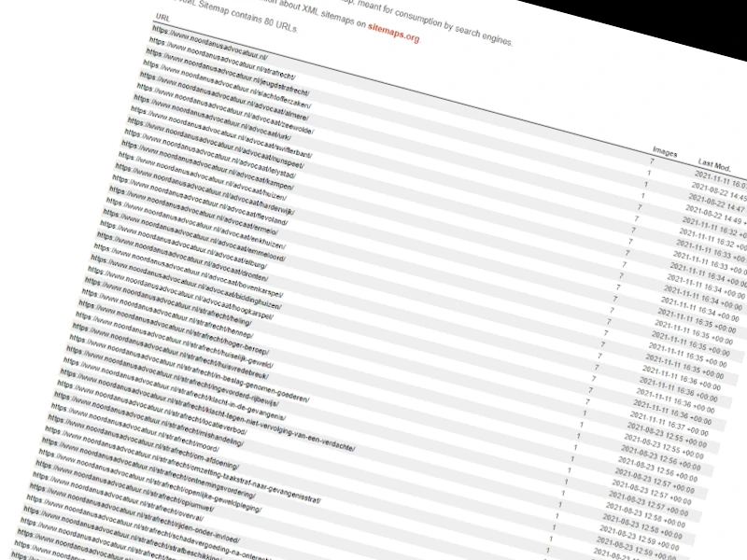Open the /strafrecht/huisvredebreuk/ link
Screen dimensions: 747x560
[170, 350]
